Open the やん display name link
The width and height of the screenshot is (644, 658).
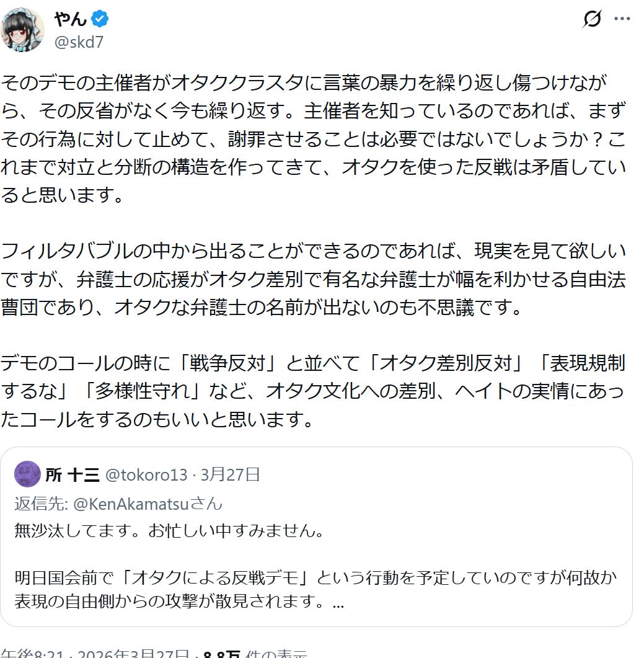pos(69,20)
